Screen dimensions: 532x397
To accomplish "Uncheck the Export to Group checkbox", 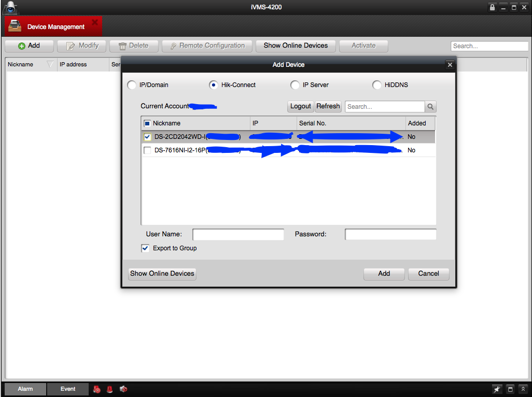I will click(x=145, y=248).
